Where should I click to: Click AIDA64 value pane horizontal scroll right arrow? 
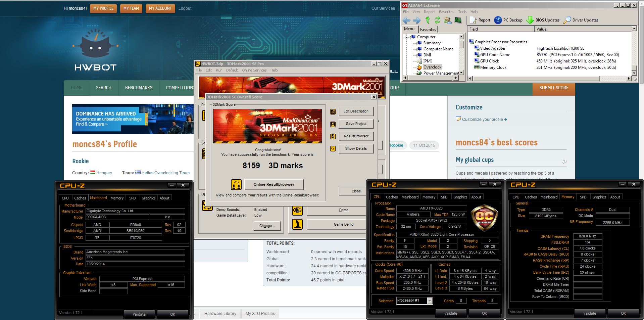click(629, 79)
